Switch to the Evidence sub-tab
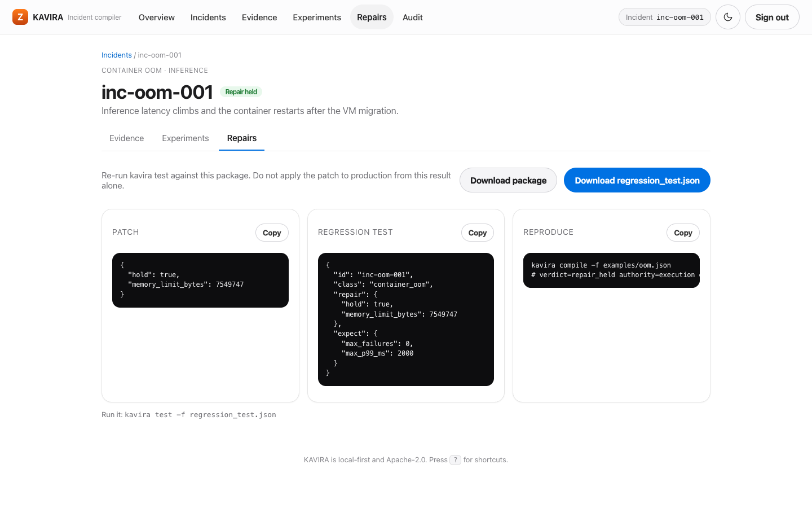Screen dimensions: 812x508 click(x=127, y=138)
